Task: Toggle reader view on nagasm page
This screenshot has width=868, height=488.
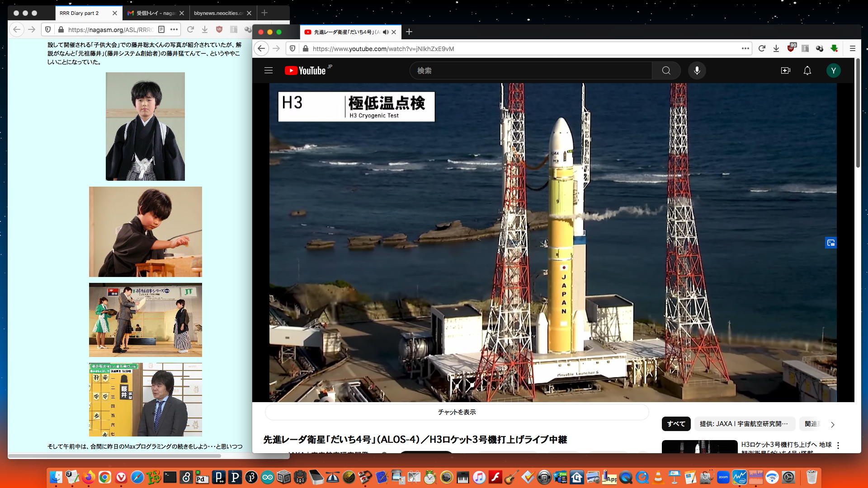Action: (x=161, y=29)
